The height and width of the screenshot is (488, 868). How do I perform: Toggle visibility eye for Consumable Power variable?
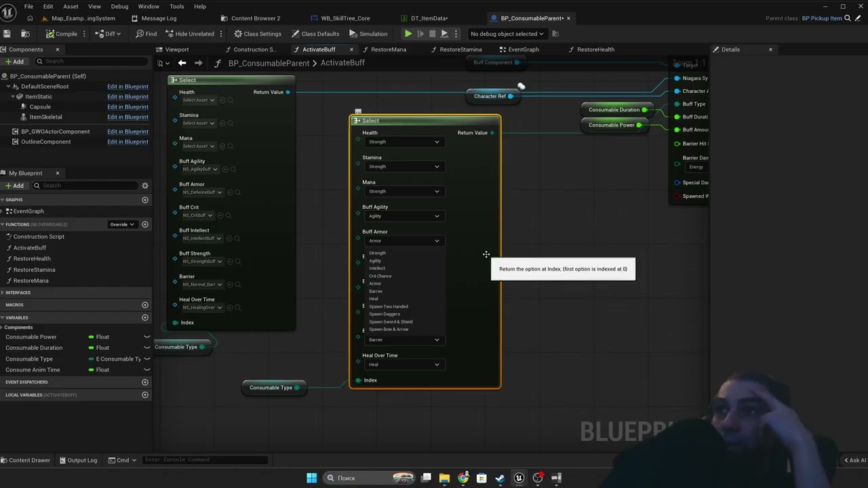click(x=146, y=337)
